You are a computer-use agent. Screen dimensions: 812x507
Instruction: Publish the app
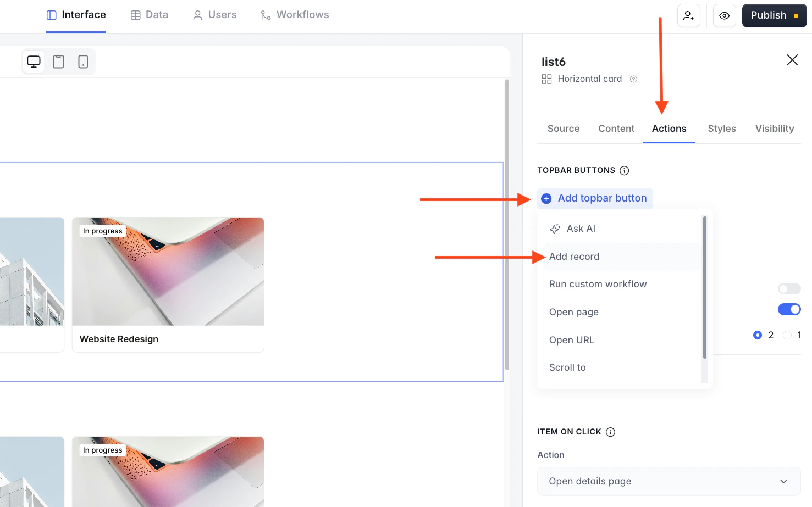coord(775,15)
